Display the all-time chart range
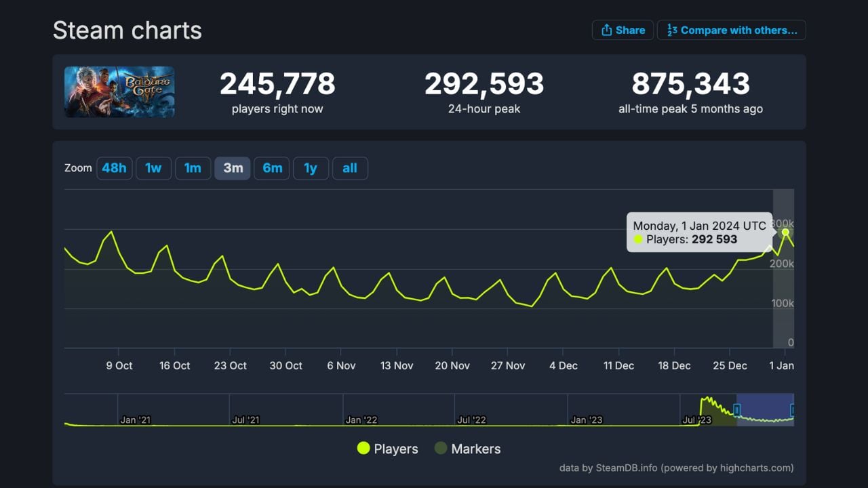Image resolution: width=868 pixels, height=488 pixels. coord(350,168)
